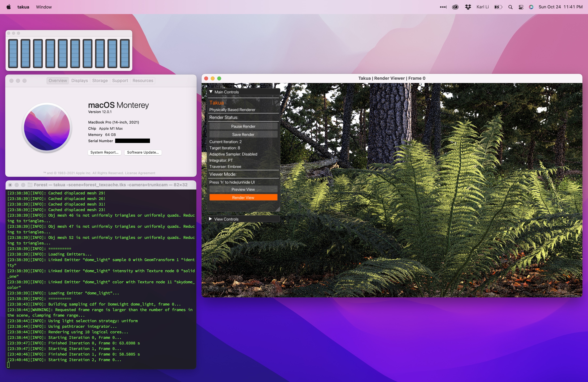Close the Takua Render Viewer window
Viewport: 588px width, 382px height.
(206, 78)
